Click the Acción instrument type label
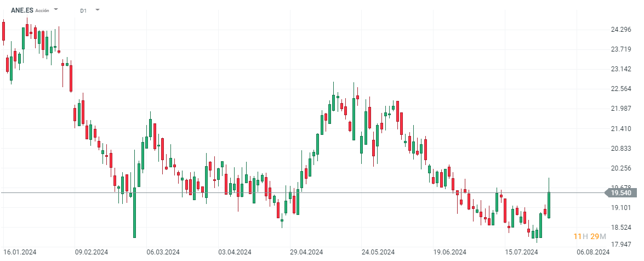Viewport: 644px width, 261px height. click(x=42, y=10)
